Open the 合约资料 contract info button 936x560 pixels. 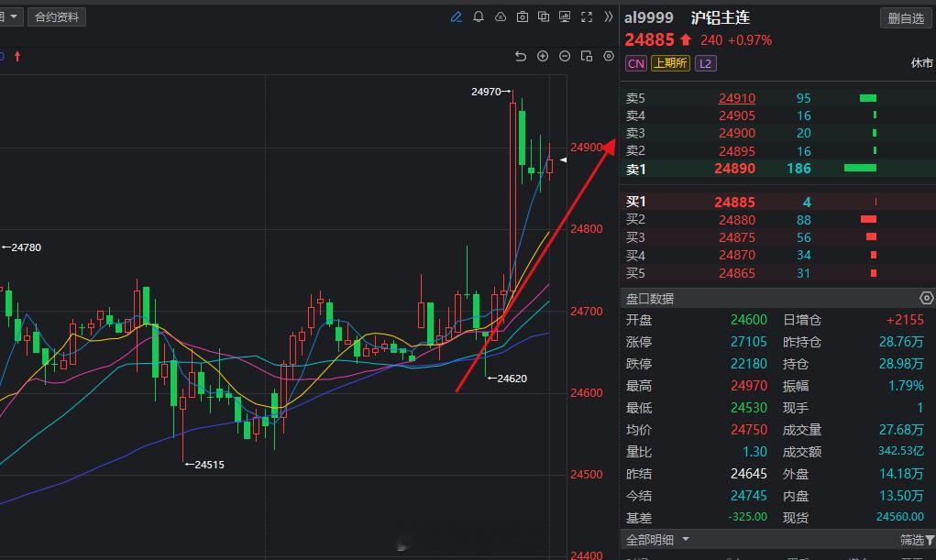tap(57, 16)
